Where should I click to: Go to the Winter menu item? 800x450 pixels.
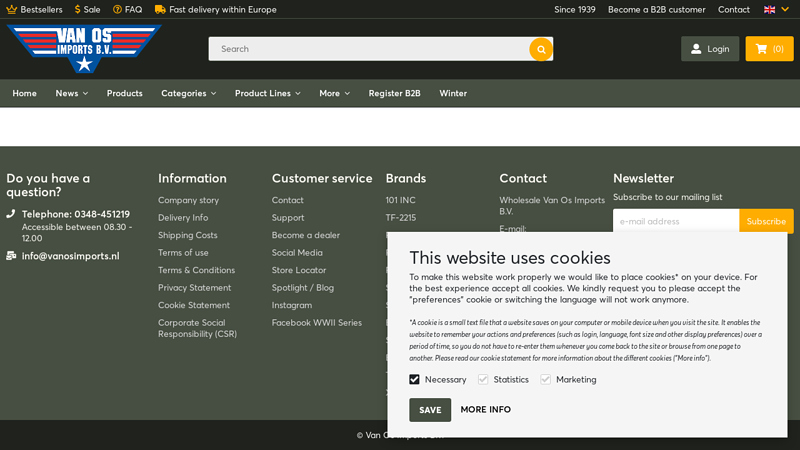(x=453, y=93)
